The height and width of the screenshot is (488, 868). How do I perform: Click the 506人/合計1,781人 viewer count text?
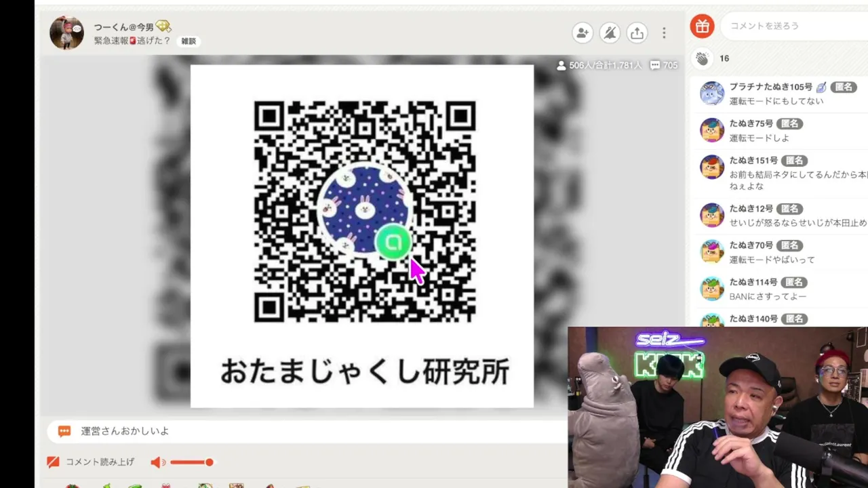605,66
